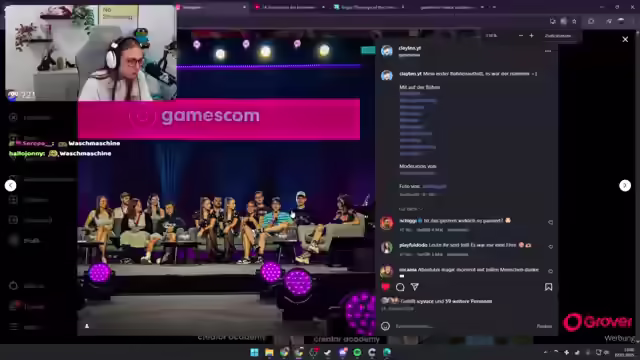
Task: Zoom in with the plus button
Action: [x=531, y=36]
